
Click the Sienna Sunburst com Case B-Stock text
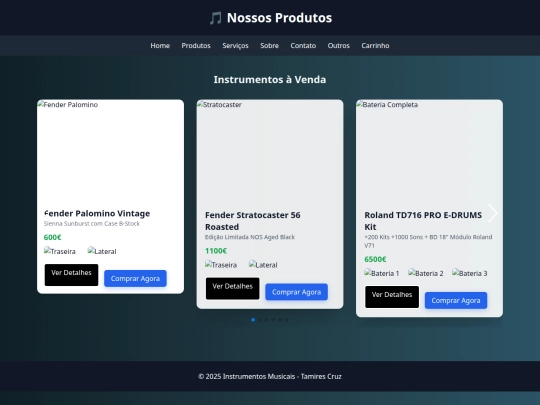pos(92,224)
